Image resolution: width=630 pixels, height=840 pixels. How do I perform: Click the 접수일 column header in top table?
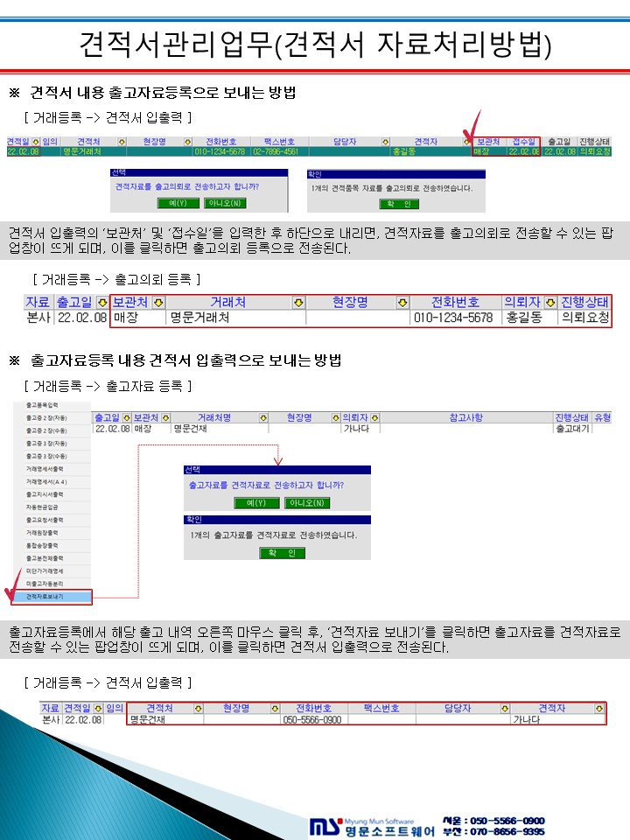(x=523, y=142)
